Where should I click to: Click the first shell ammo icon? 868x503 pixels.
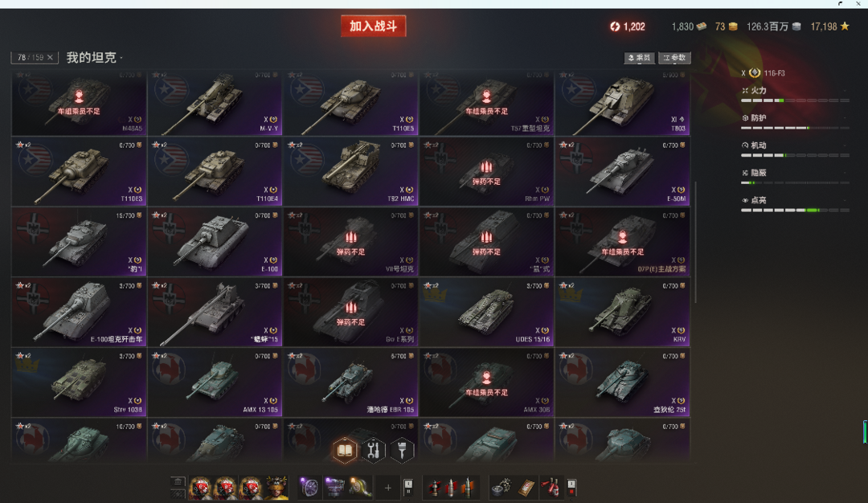pos(435,488)
